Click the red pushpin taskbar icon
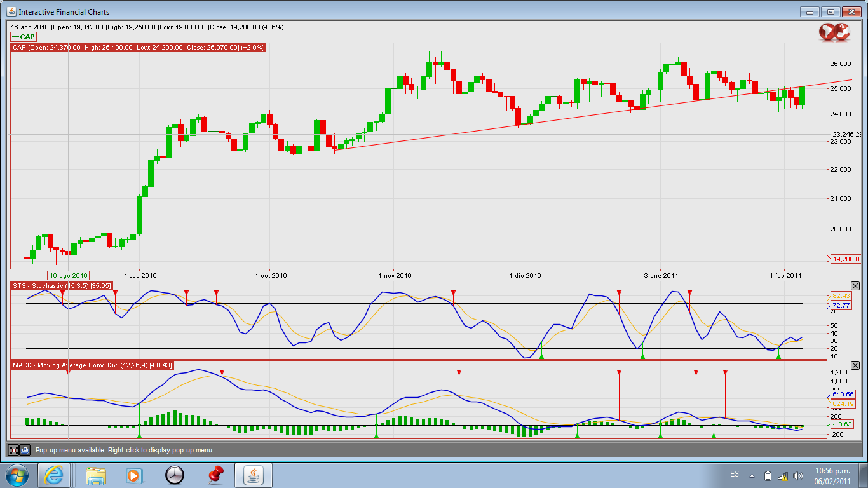 [215, 475]
